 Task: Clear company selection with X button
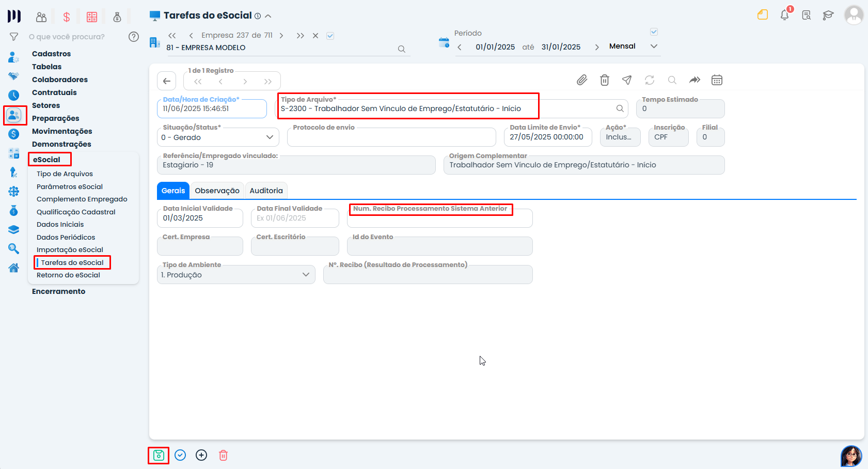click(x=315, y=36)
